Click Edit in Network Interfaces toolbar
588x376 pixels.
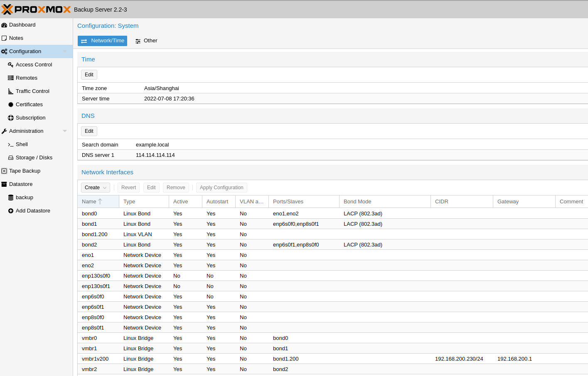click(151, 188)
